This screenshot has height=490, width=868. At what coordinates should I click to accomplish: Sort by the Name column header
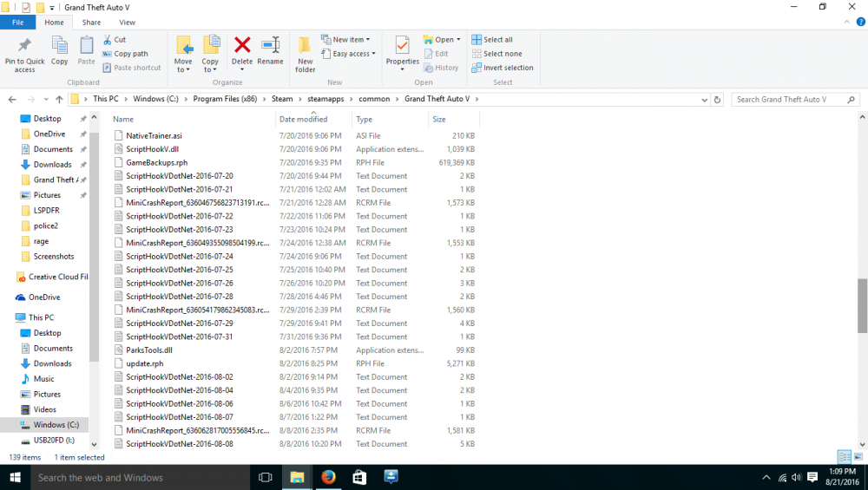[x=123, y=119]
